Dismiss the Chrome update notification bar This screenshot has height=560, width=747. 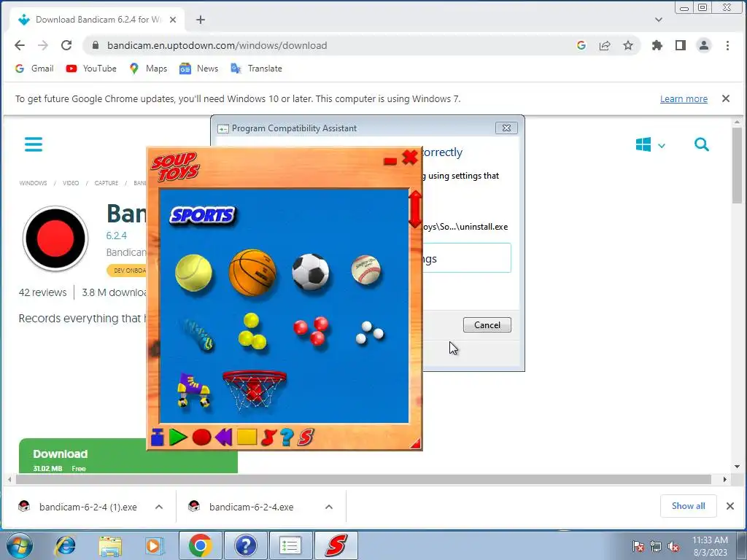726,98
